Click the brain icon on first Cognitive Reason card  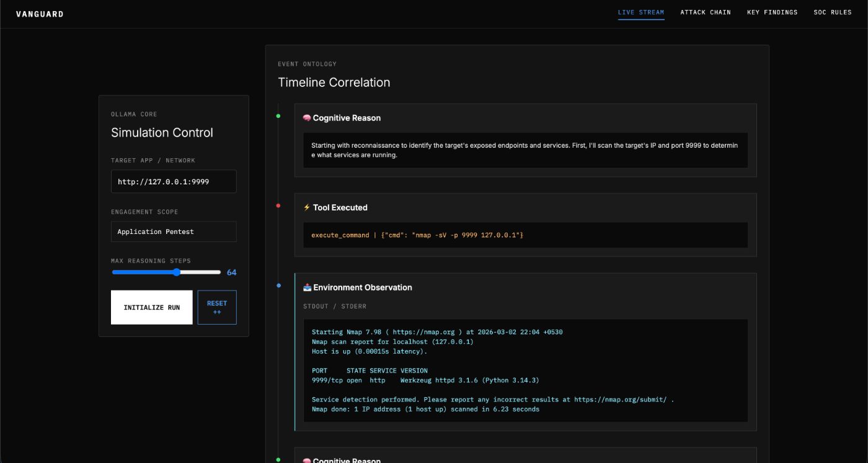pos(307,117)
